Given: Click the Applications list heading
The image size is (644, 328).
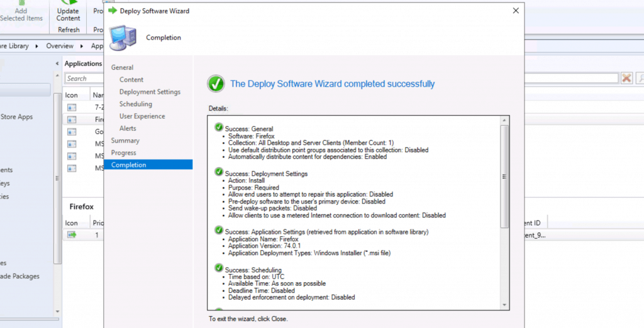Looking at the screenshot, I should (83, 63).
